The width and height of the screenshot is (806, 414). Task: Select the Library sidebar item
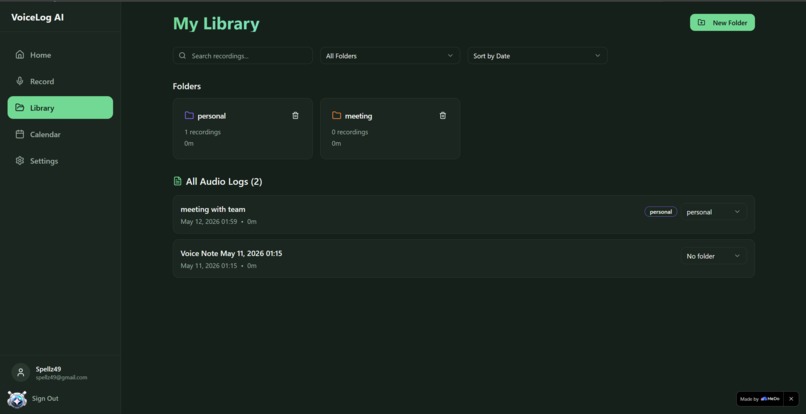pyautogui.click(x=60, y=108)
